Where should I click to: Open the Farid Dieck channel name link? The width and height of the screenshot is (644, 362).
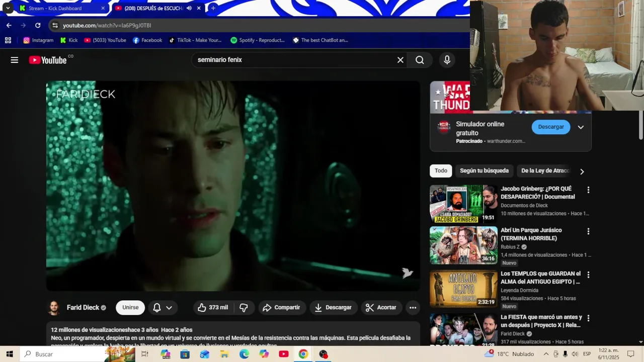pyautogui.click(x=83, y=308)
